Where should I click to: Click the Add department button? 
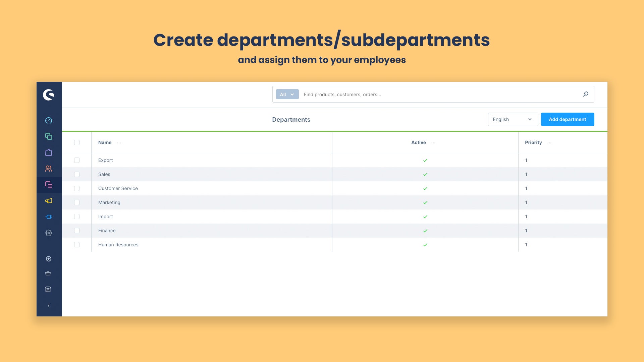[x=567, y=119]
